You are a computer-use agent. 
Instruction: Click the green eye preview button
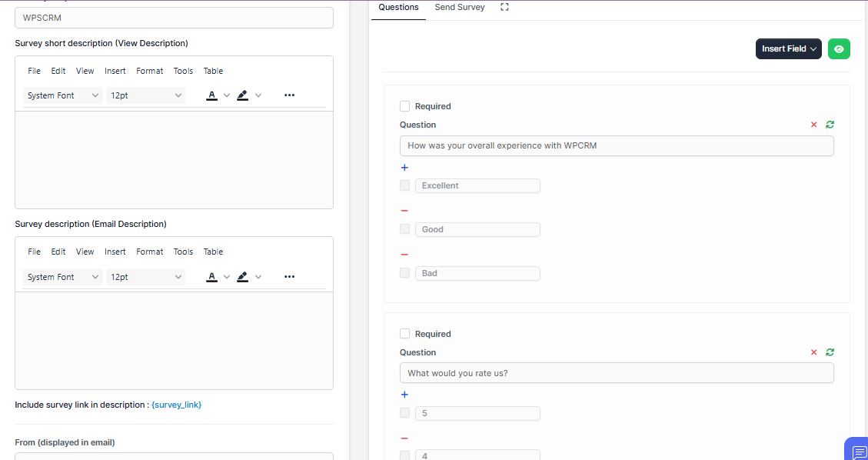click(839, 49)
